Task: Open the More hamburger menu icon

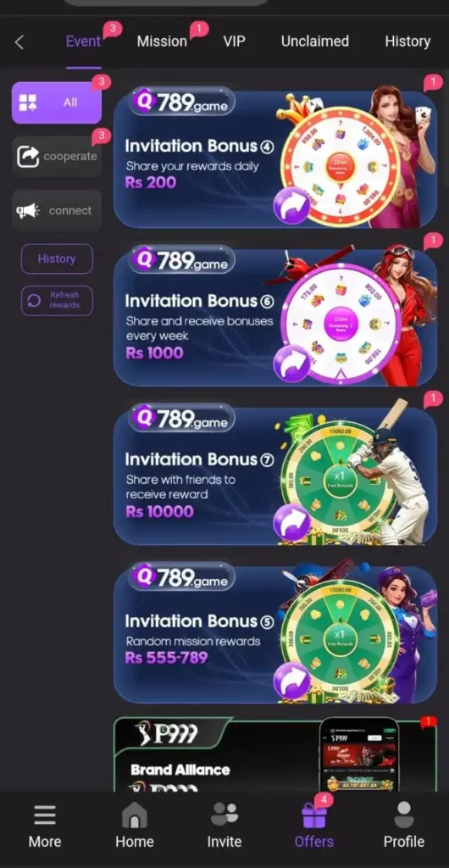Action: (x=45, y=815)
